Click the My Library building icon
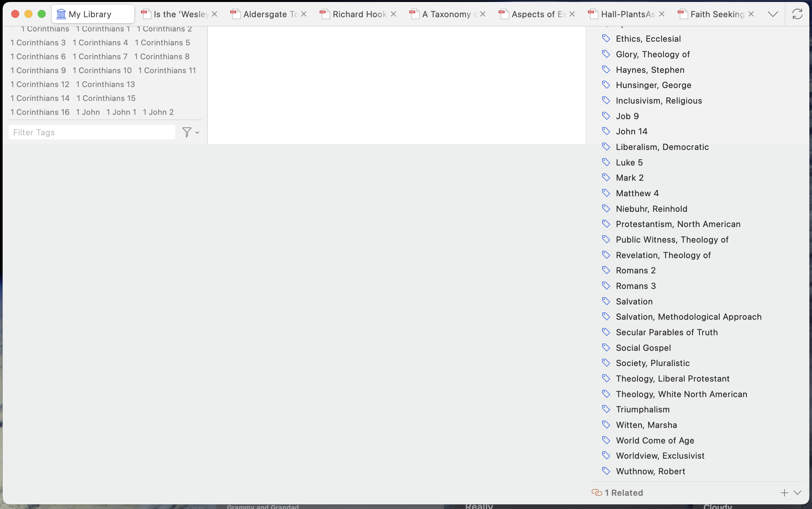 click(x=61, y=14)
